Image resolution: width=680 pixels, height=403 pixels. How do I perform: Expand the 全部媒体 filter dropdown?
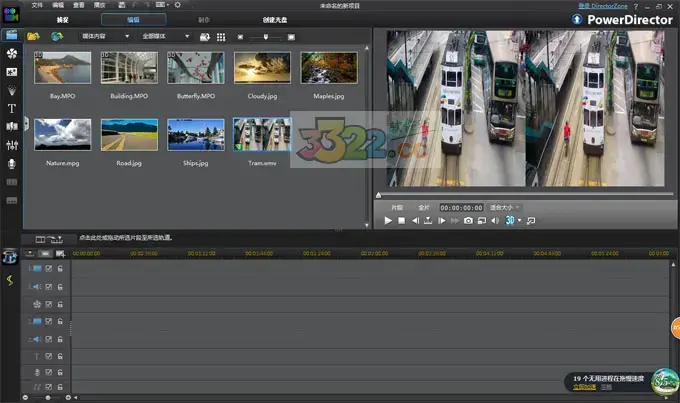(x=166, y=36)
